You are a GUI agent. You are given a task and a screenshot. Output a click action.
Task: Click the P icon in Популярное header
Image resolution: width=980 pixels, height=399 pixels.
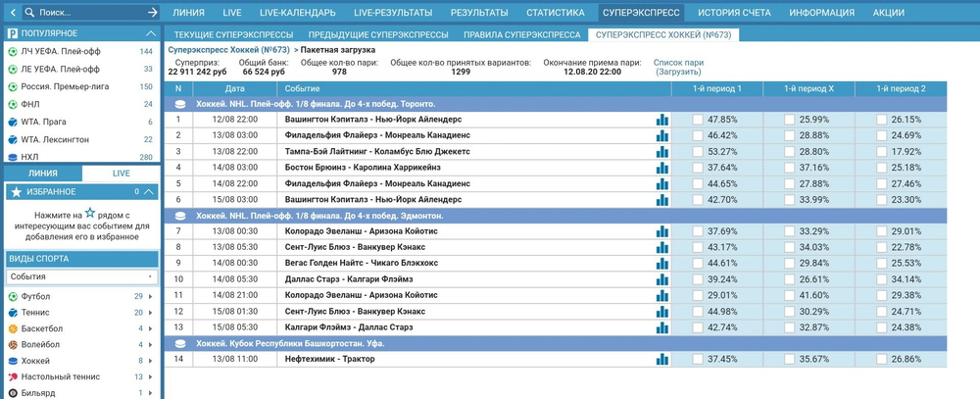pyautogui.click(x=13, y=33)
